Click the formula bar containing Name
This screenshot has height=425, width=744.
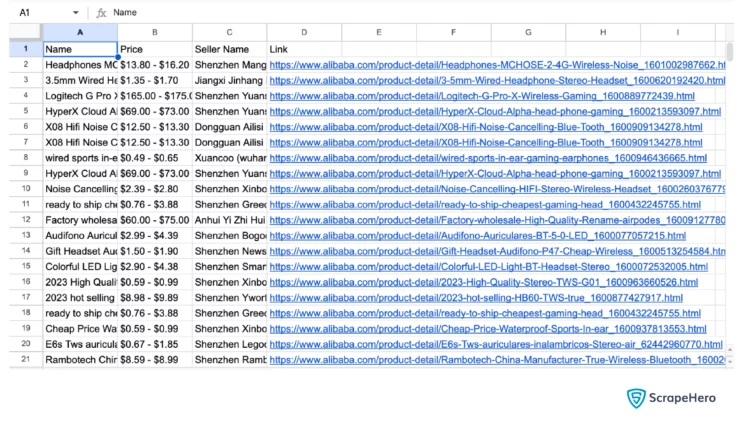tap(418, 13)
